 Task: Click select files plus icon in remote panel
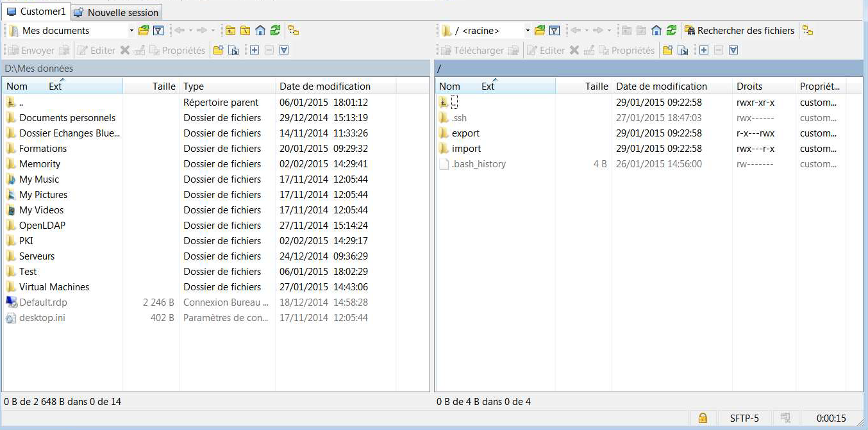tap(704, 50)
